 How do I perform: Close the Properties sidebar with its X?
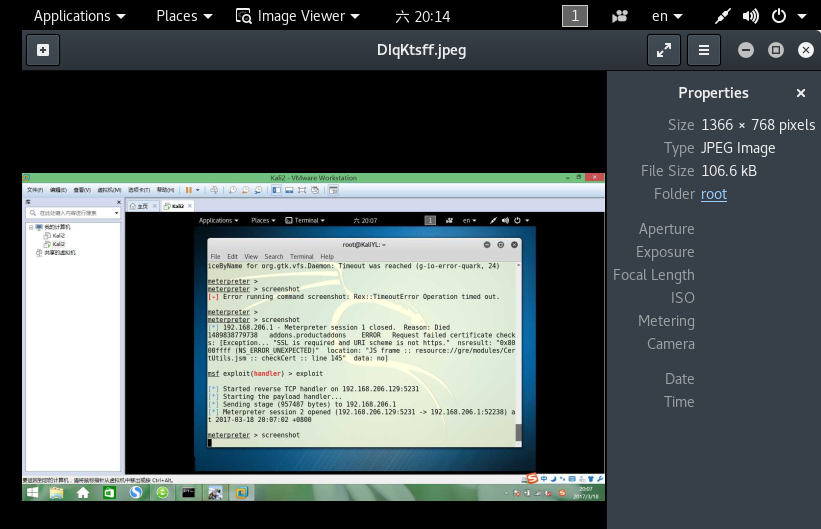pyautogui.click(x=801, y=93)
